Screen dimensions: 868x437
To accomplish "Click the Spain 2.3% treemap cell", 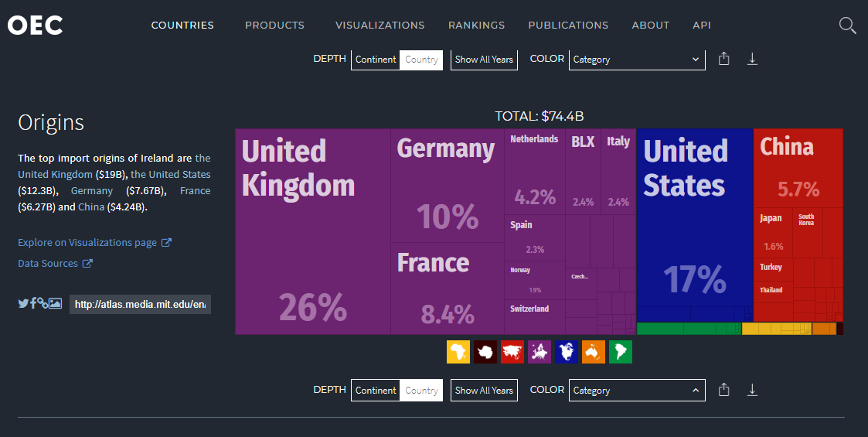I will tap(535, 237).
